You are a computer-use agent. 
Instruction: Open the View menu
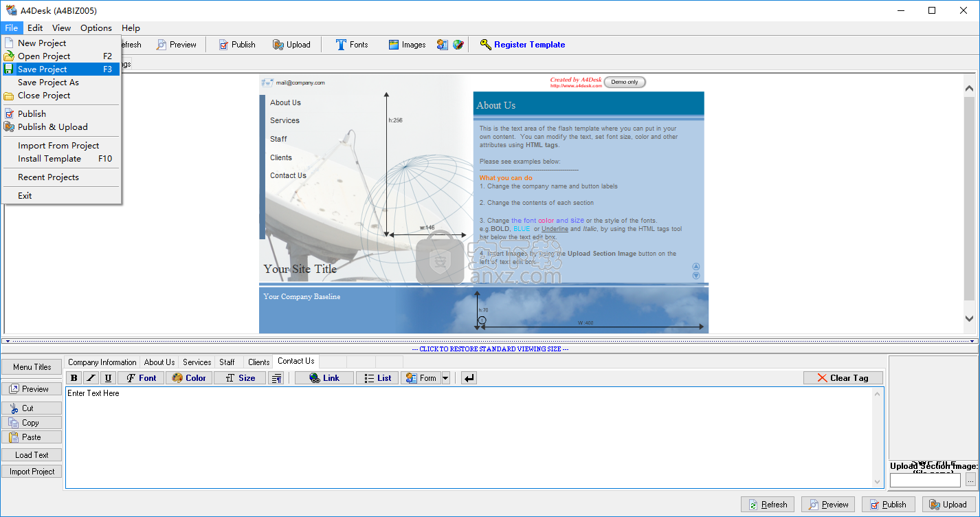pos(62,28)
